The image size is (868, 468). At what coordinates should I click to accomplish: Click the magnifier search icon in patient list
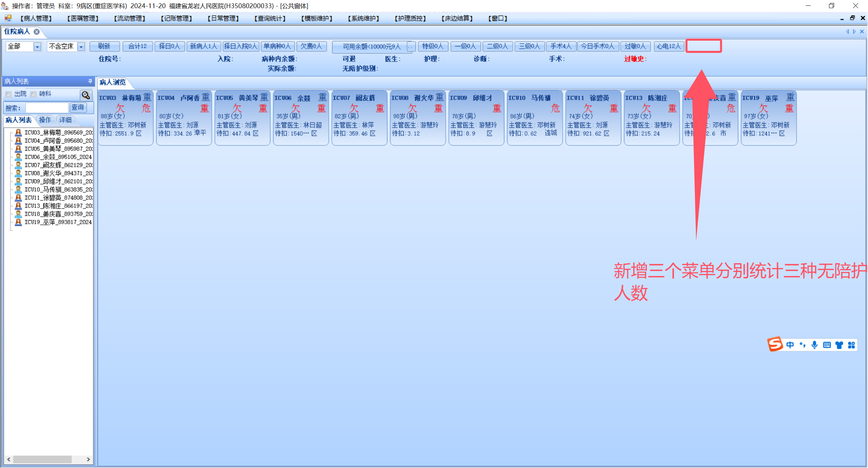click(86, 95)
